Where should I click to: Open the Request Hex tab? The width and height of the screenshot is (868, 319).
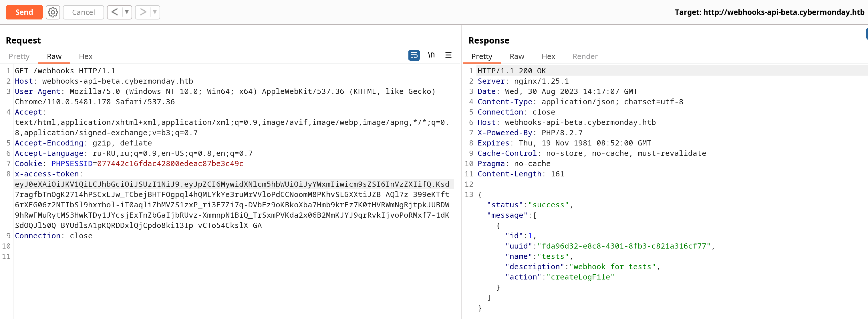coord(86,57)
